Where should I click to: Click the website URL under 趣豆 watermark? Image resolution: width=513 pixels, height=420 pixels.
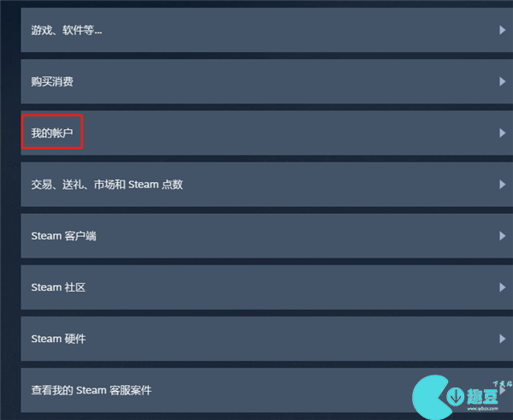(x=482, y=409)
